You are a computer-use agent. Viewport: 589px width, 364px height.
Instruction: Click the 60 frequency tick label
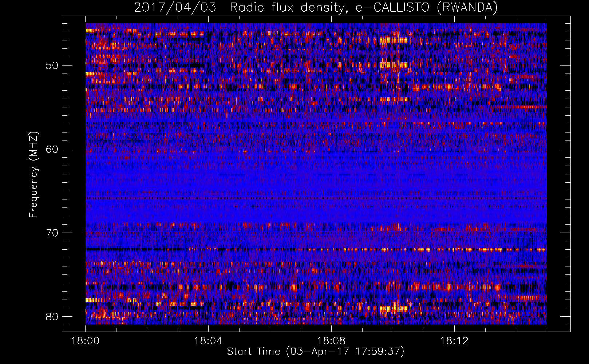pos(52,149)
